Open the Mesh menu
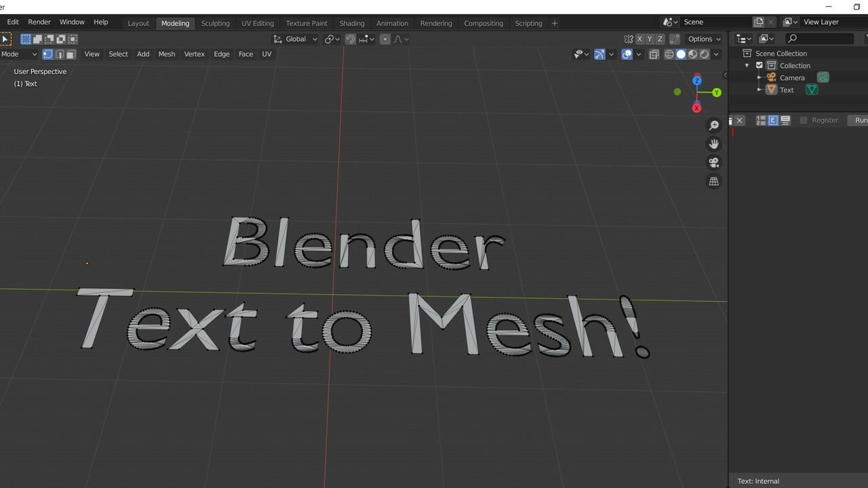 click(166, 54)
